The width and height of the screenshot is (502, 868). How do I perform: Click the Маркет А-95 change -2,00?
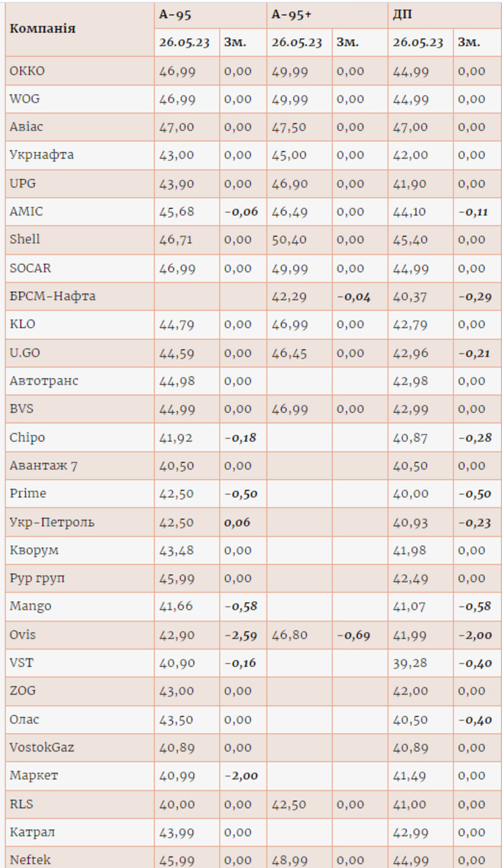[x=241, y=775]
